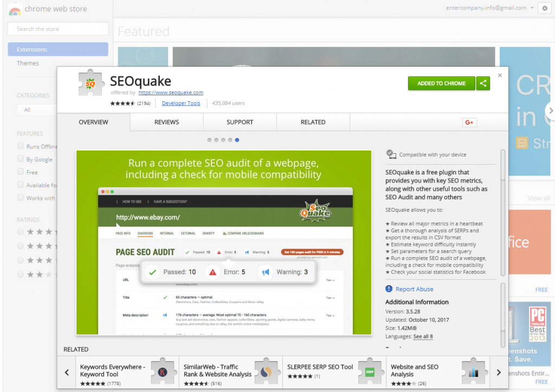Toggle the Free feature checkbox
This screenshot has width=555, height=392.
[x=21, y=172]
